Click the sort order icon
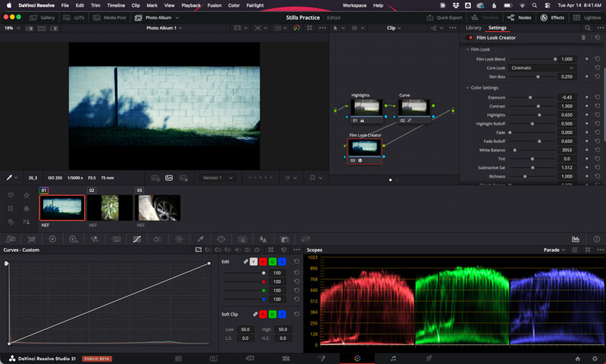 [27, 222]
